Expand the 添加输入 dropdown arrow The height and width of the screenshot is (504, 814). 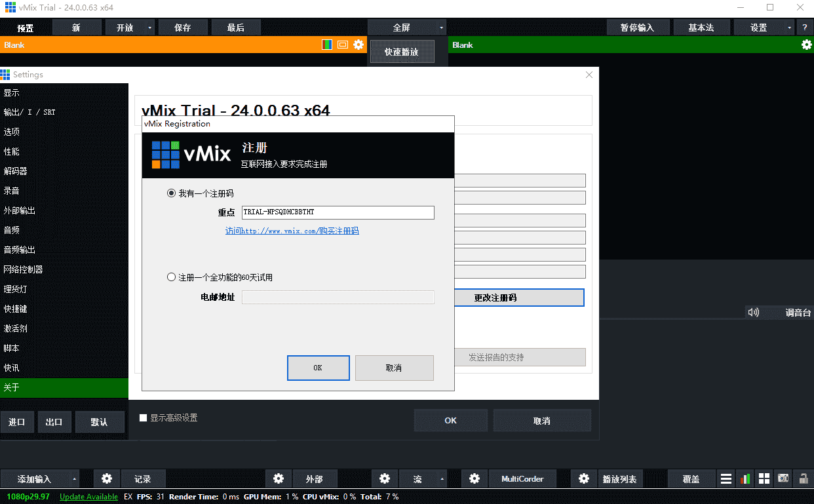tap(74, 479)
